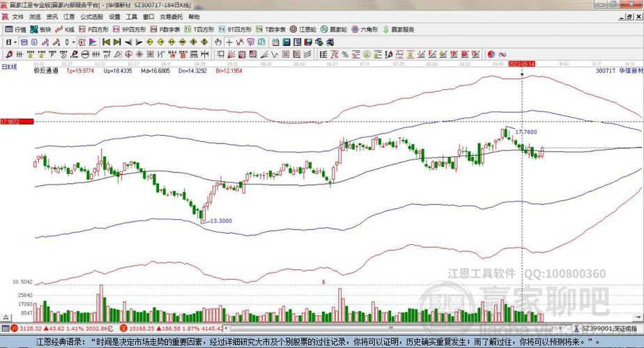Open the 9T四方形 tool

234,29
